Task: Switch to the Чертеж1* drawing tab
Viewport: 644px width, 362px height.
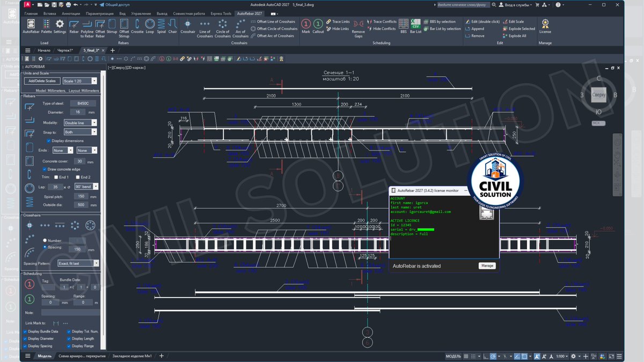Action: click(65, 50)
